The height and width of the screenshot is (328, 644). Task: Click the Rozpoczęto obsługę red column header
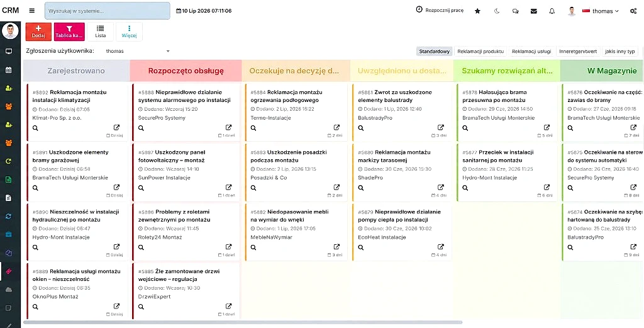pyautogui.click(x=186, y=71)
